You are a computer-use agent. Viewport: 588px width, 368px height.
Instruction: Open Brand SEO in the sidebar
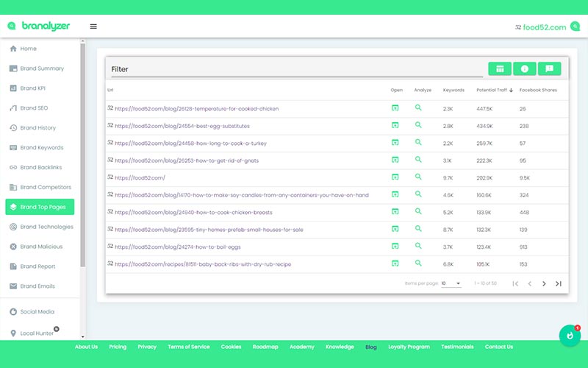point(29,107)
